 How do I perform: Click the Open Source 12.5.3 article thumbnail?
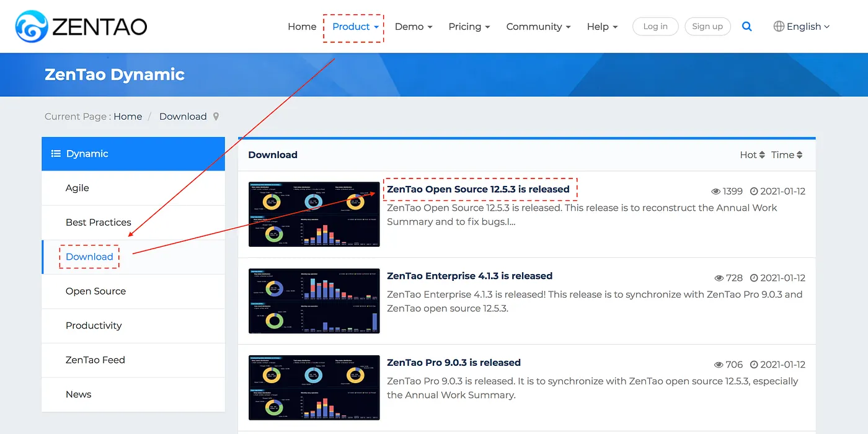pyautogui.click(x=314, y=215)
